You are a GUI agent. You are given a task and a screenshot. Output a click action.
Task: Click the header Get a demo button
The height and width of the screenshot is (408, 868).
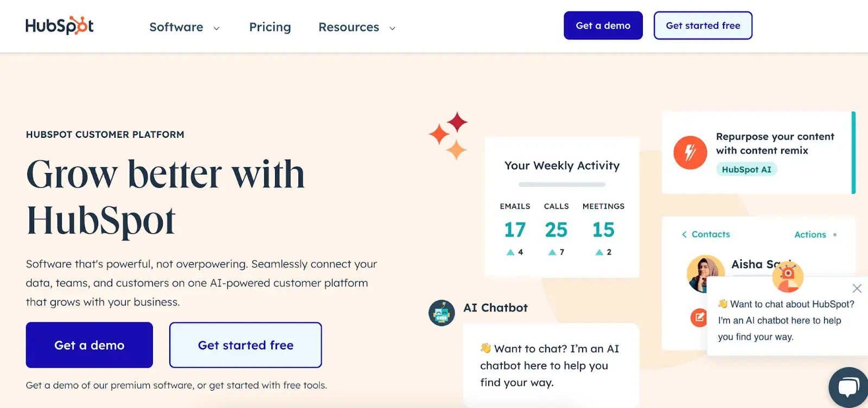click(x=603, y=25)
